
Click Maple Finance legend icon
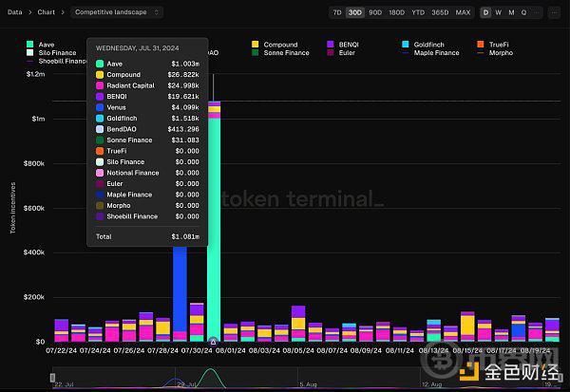coord(406,53)
